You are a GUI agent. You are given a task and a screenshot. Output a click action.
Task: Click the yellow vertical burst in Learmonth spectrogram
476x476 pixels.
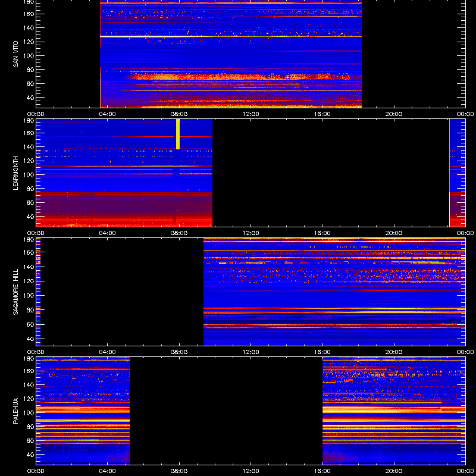(178, 134)
